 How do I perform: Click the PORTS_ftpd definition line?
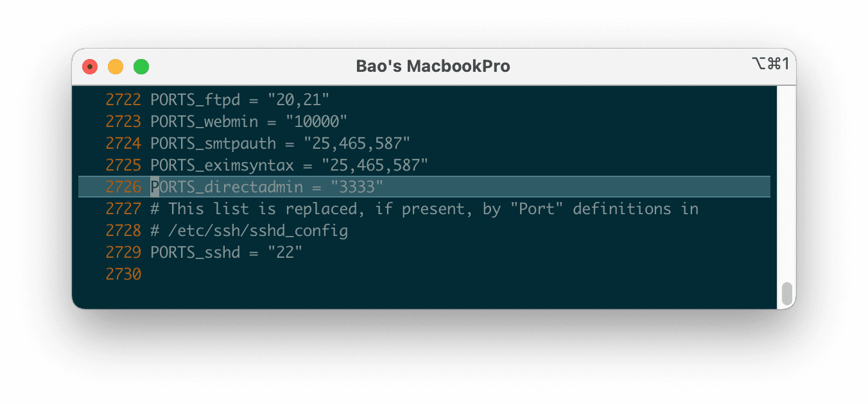coord(239,99)
